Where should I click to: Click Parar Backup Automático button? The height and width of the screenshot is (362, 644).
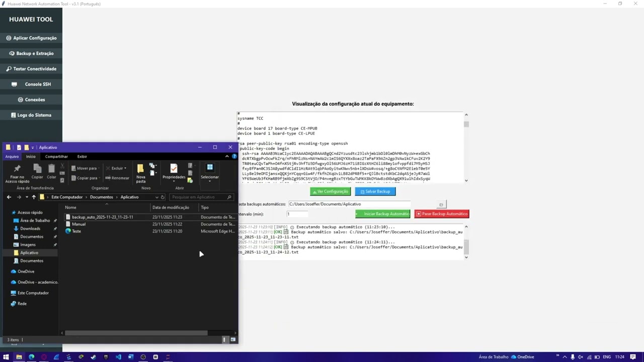[x=442, y=214]
